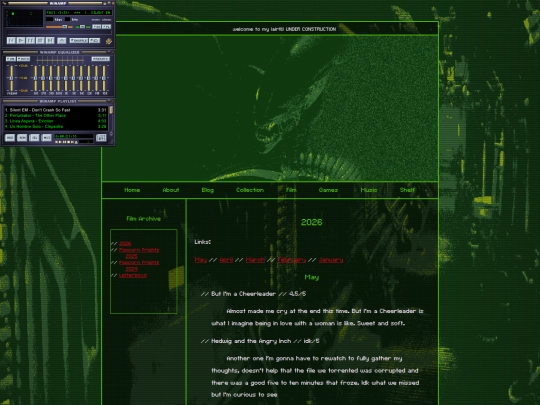Go to the Film nav tab
540x405 pixels.
point(291,190)
